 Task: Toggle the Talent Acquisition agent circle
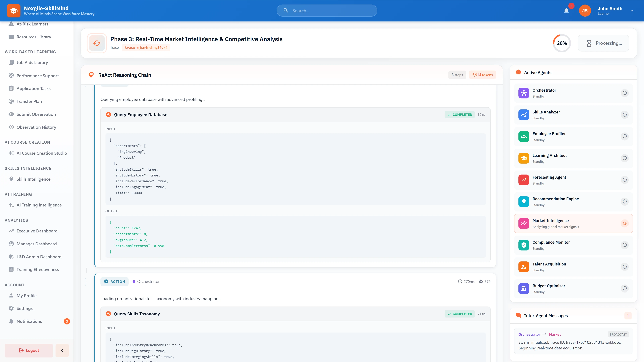coord(625,267)
